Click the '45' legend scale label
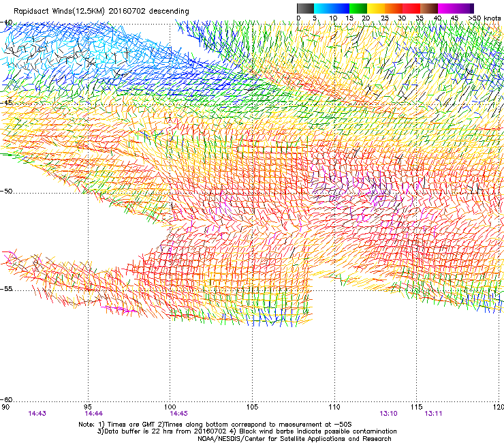 click(x=454, y=18)
